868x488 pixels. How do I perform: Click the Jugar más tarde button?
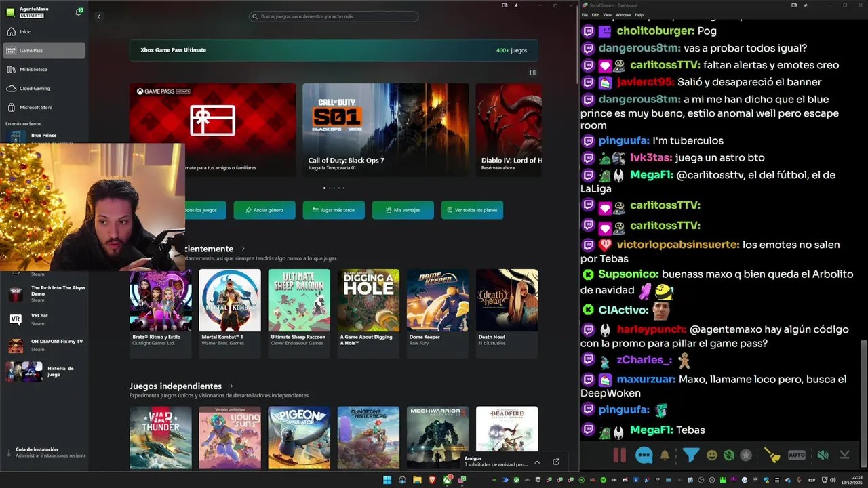(334, 210)
